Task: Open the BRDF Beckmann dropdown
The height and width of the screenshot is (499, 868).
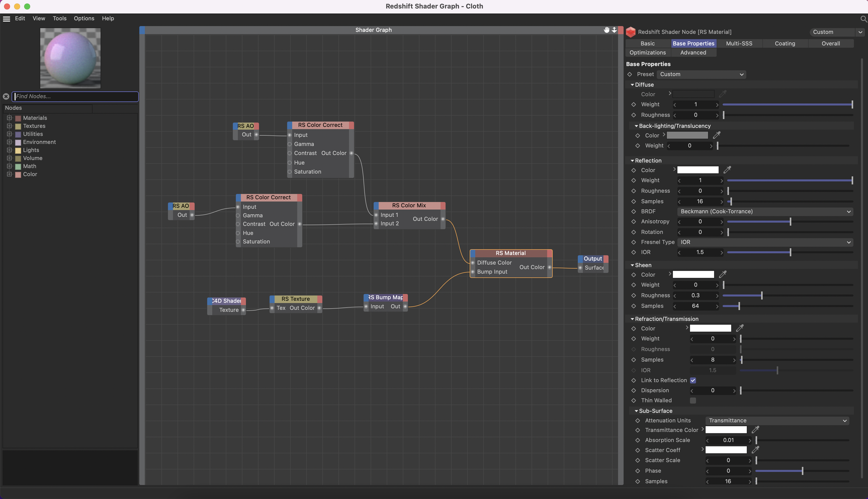Action: tap(765, 211)
